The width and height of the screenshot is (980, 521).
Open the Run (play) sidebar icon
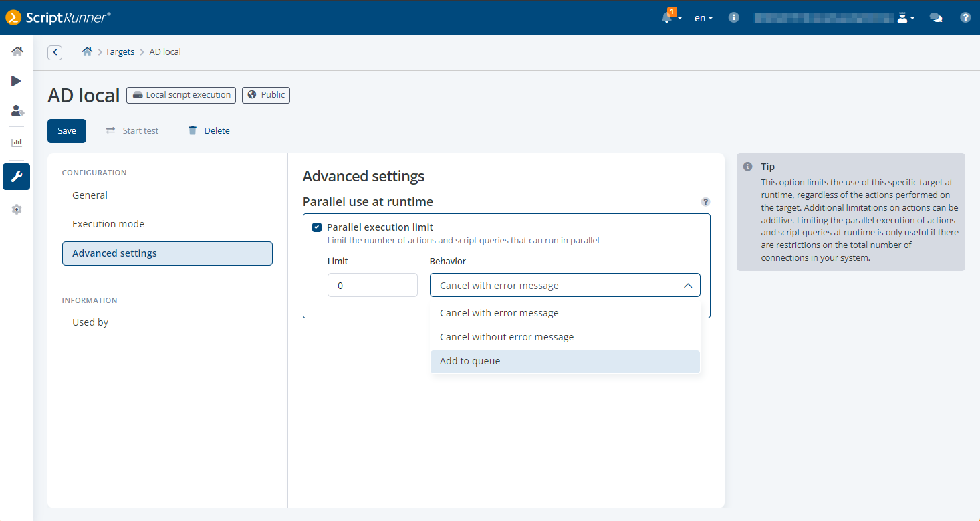click(16, 81)
